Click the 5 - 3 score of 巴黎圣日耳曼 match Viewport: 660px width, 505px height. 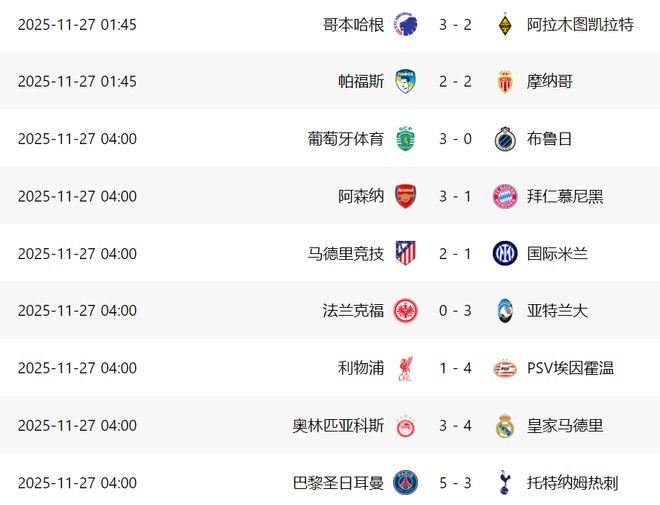pyautogui.click(x=454, y=483)
